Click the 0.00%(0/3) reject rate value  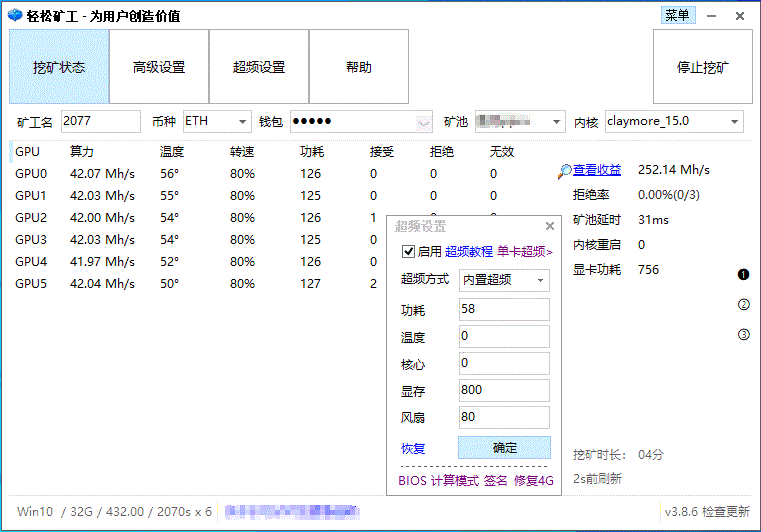point(669,195)
